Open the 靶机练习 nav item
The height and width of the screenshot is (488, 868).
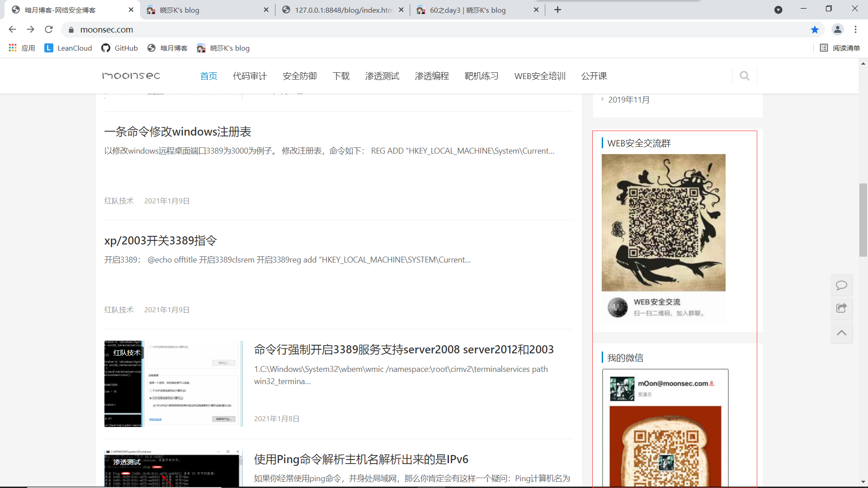(x=481, y=76)
